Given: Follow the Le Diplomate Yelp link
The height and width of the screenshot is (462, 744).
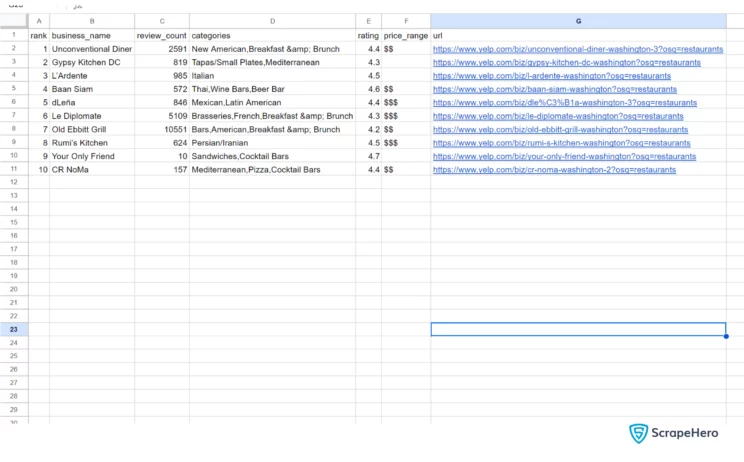Looking at the screenshot, I should 558,116.
